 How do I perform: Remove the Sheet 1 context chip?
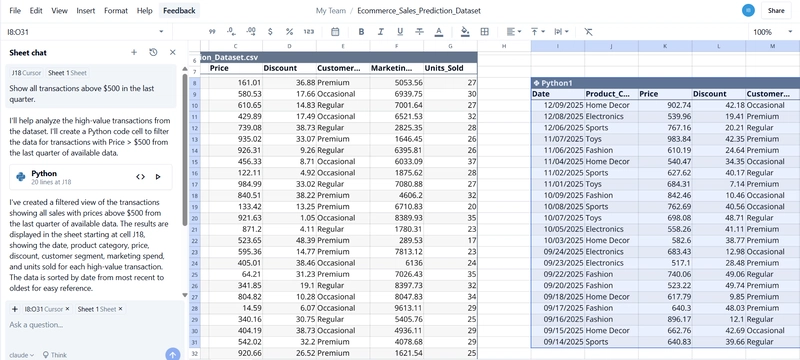[x=120, y=309]
